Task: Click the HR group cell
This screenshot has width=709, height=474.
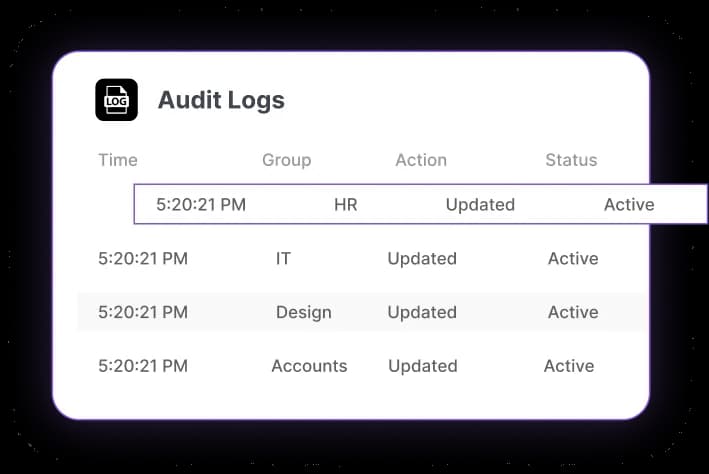Action: click(x=345, y=205)
